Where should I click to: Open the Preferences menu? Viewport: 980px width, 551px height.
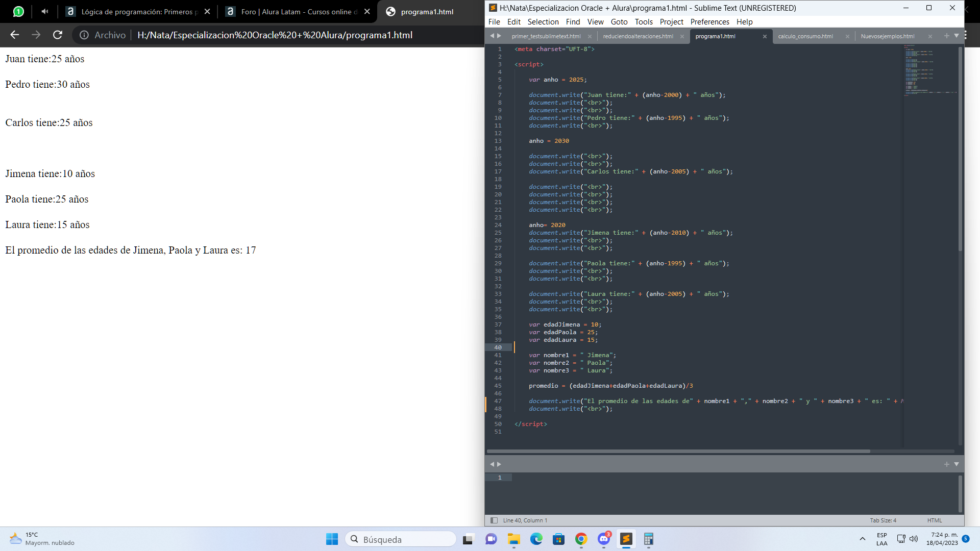[x=709, y=21]
